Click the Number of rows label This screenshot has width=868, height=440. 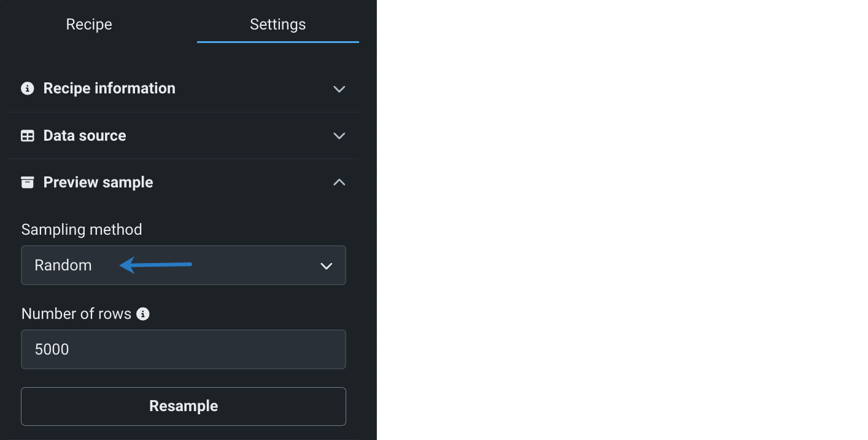point(76,314)
